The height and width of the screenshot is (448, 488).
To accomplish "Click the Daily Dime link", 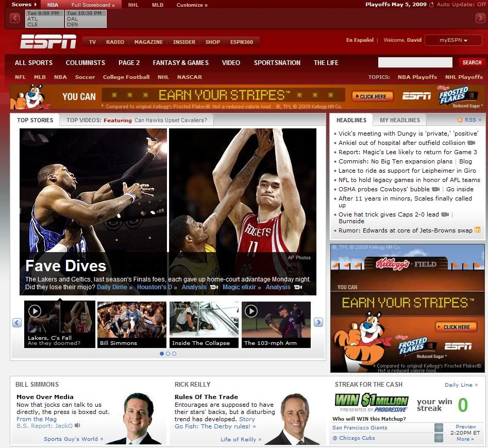I will pos(114,287).
